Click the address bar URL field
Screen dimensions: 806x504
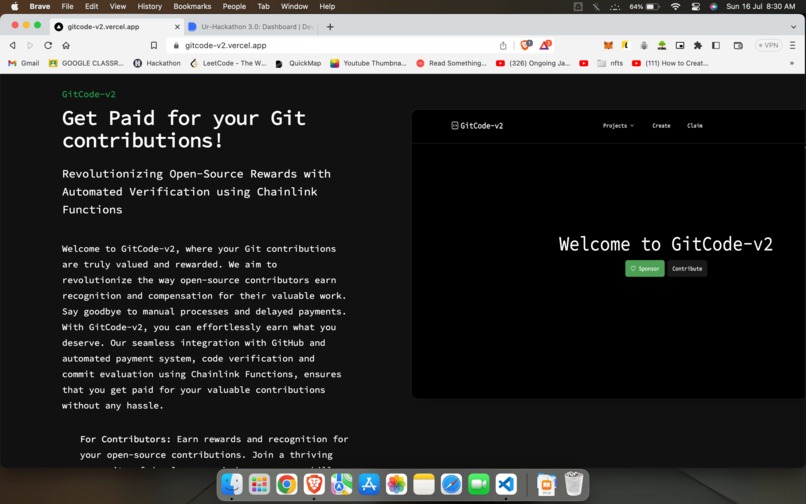[x=334, y=45]
